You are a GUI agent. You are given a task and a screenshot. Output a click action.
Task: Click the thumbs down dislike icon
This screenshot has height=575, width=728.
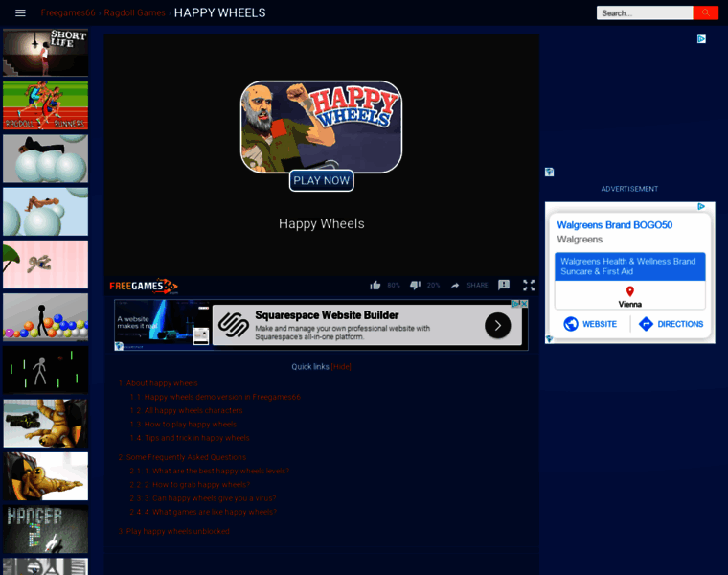coord(415,285)
